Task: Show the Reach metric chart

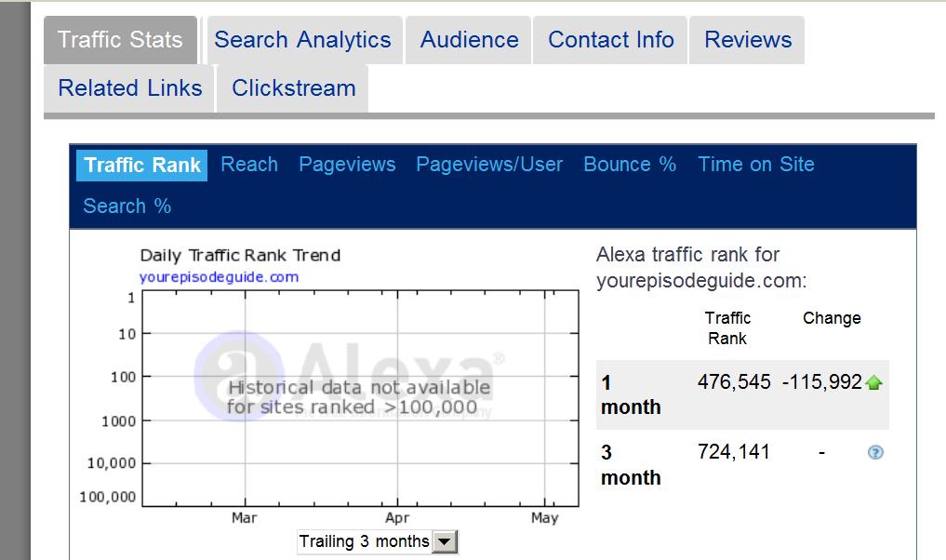Action: click(249, 164)
